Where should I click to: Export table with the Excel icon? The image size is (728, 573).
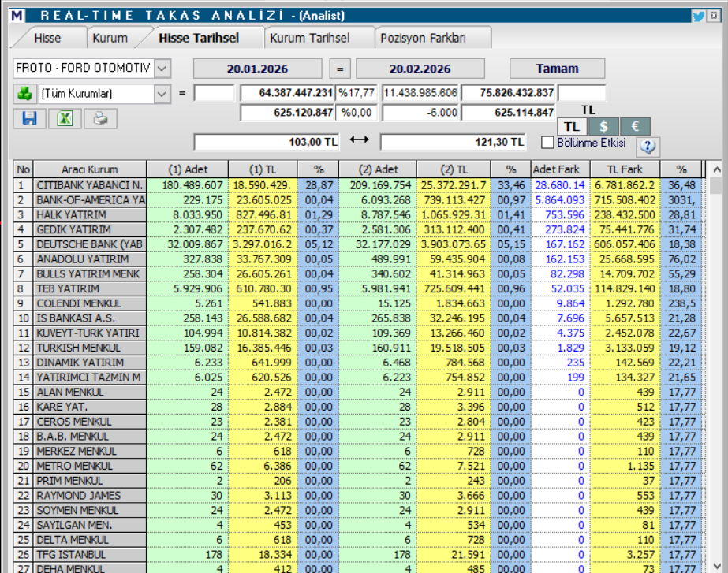[65, 118]
